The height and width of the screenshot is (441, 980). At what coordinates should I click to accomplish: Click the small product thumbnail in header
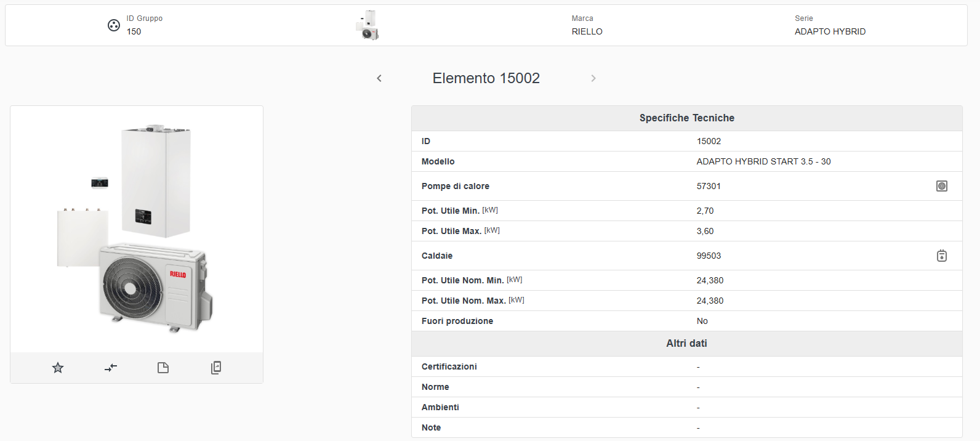coord(367,25)
